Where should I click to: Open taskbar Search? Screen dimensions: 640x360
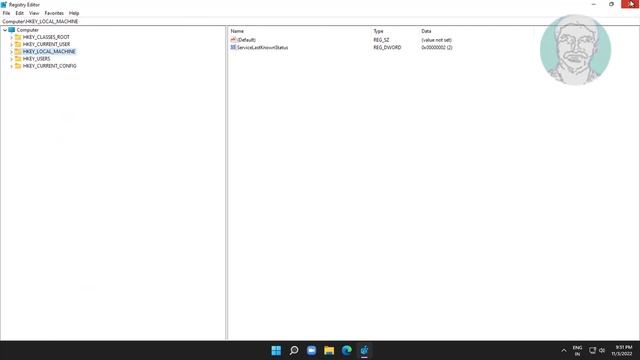coord(294,350)
